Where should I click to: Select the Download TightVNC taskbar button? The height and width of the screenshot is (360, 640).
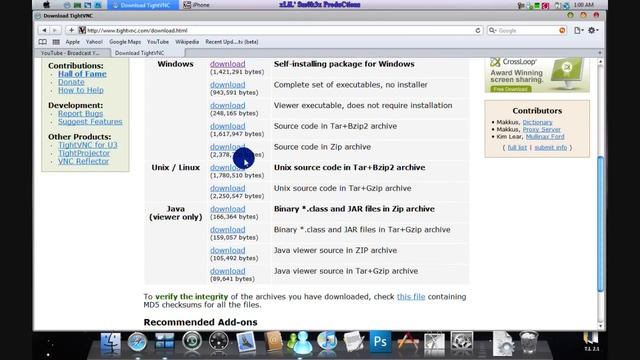tap(143, 5)
